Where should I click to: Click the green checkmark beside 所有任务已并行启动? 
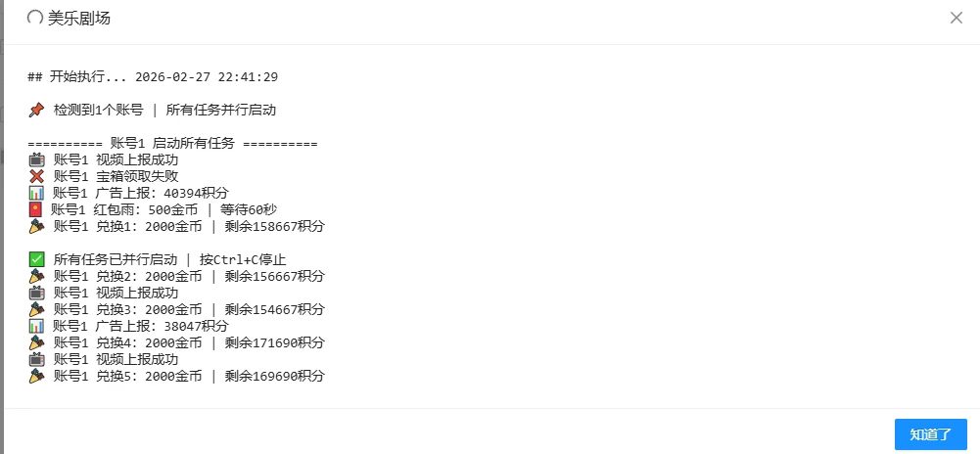pos(36,260)
